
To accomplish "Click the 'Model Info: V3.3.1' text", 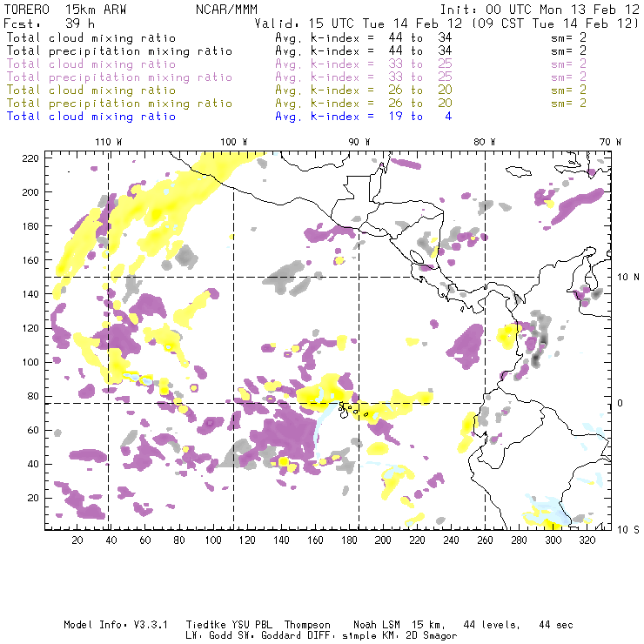I will tap(116, 625).
